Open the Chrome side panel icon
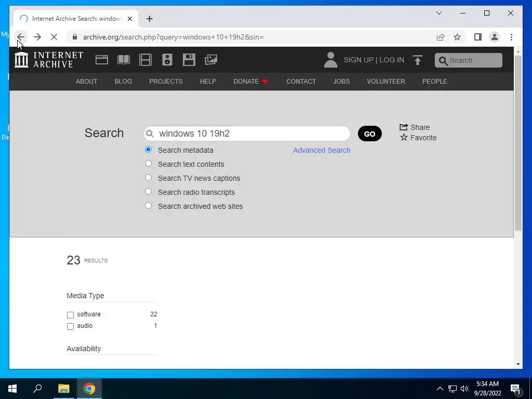The height and width of the screenshot is (399, 532). pos(478,37)
